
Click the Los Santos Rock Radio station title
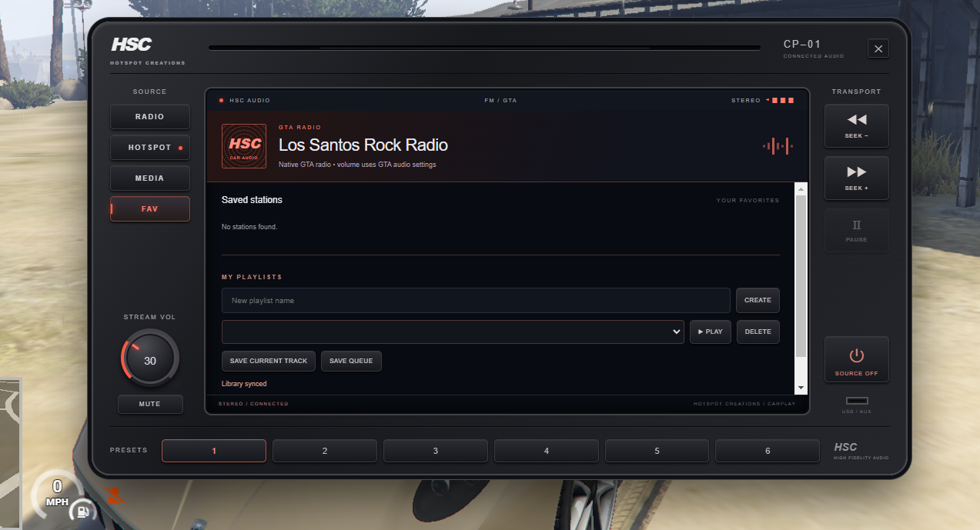(x=363, y=145)
